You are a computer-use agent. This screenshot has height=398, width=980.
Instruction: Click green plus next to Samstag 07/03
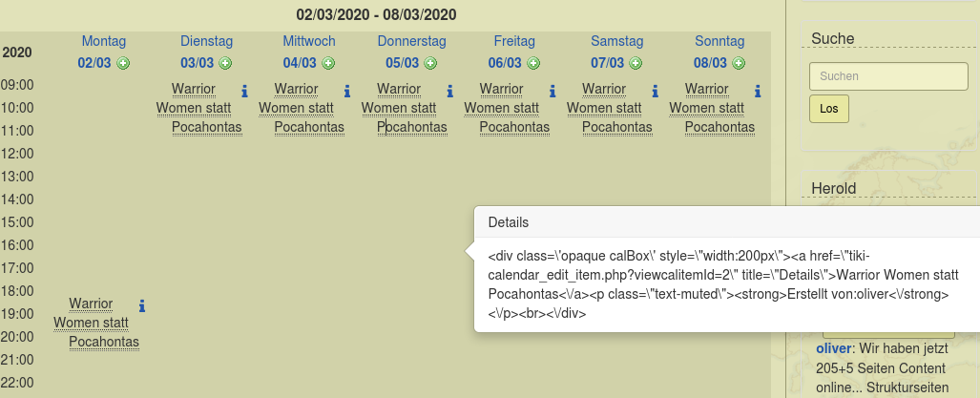[636, 63]
